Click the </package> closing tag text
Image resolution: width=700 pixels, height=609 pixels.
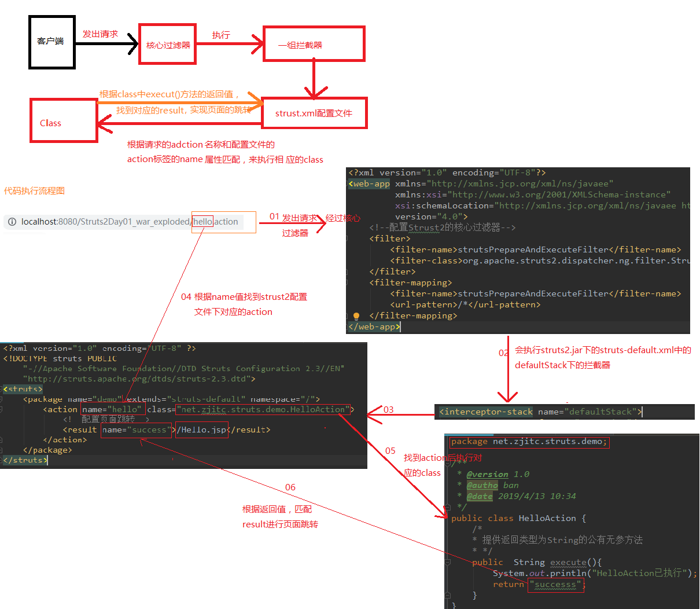point(47,450)
